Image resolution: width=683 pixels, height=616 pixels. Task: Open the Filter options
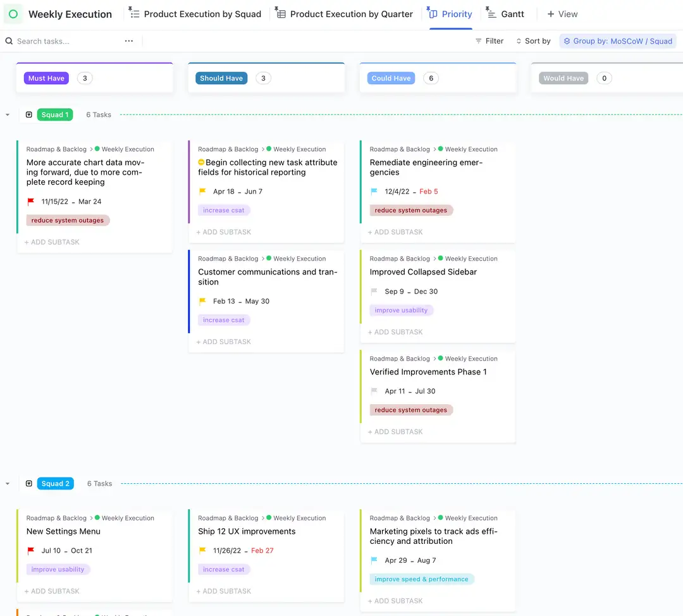coord(489,41)
